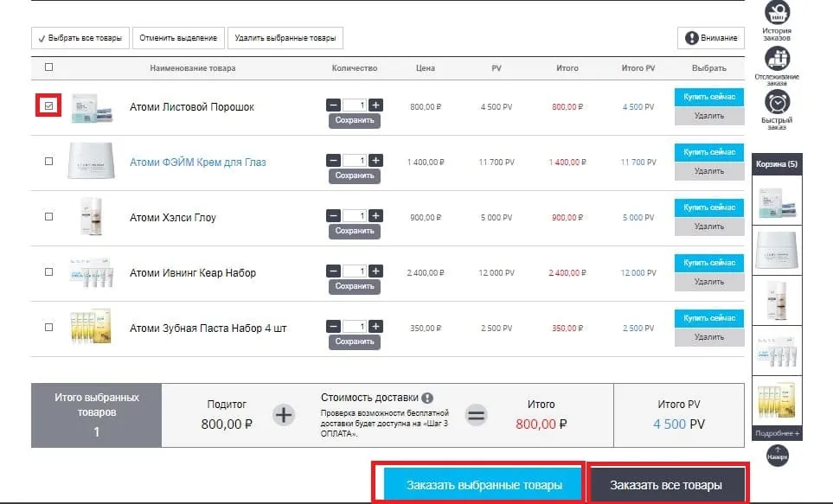The width and height of the screenshot is (833, 504).
Task: Open the order tracking icon
Action: pos(777,59)
